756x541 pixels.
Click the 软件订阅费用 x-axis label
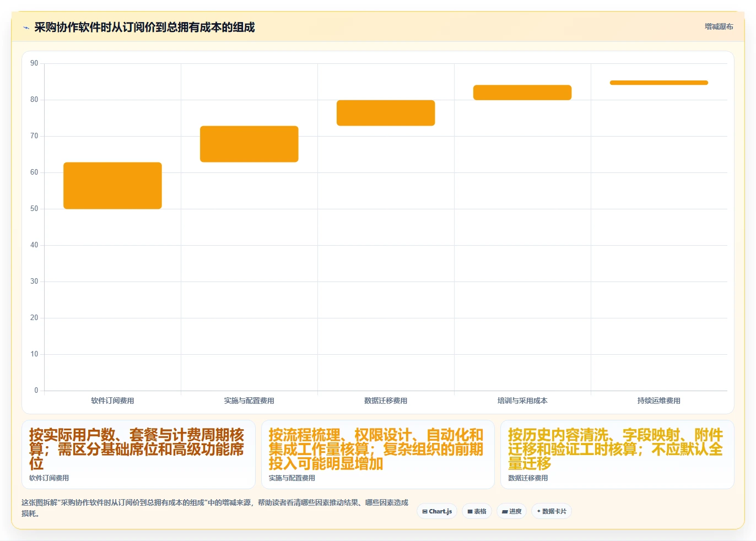pos(112,401)
